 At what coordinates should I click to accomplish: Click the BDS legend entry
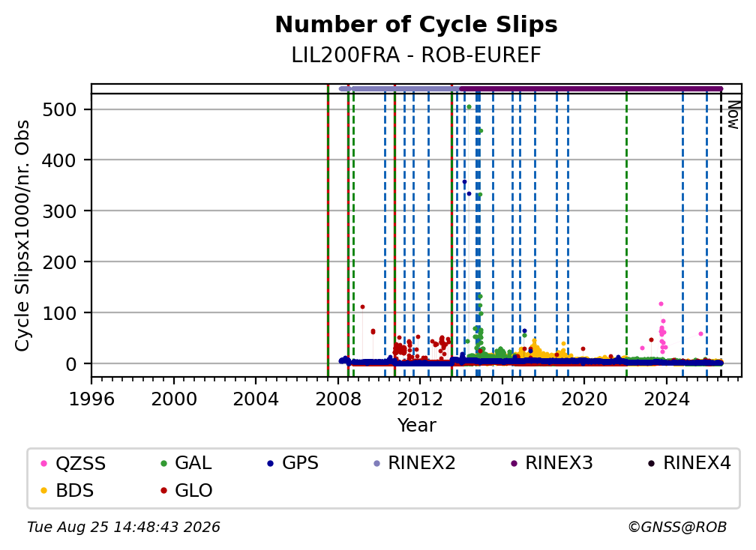coord(67,491)
